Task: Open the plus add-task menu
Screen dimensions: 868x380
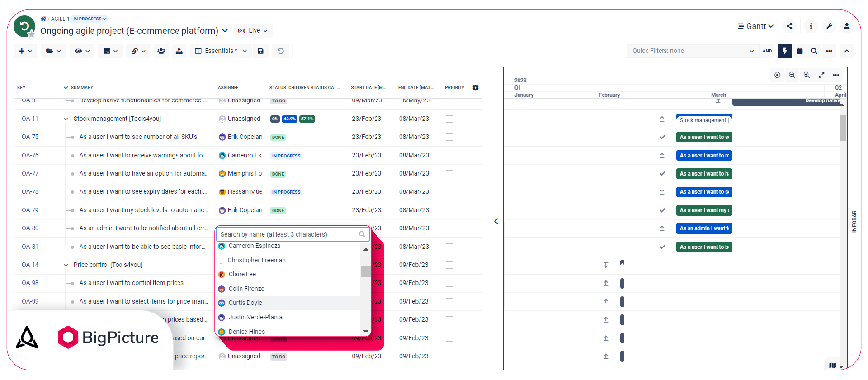Action: click(25, 51)
